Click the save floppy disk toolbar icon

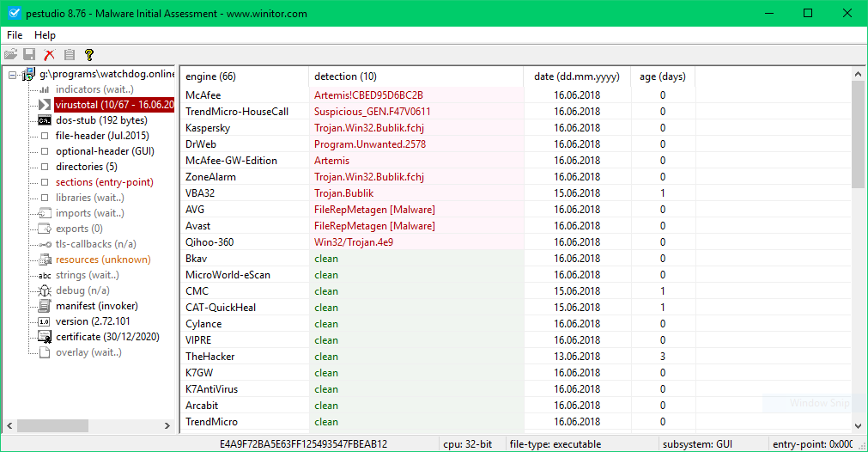coord(29,54)
